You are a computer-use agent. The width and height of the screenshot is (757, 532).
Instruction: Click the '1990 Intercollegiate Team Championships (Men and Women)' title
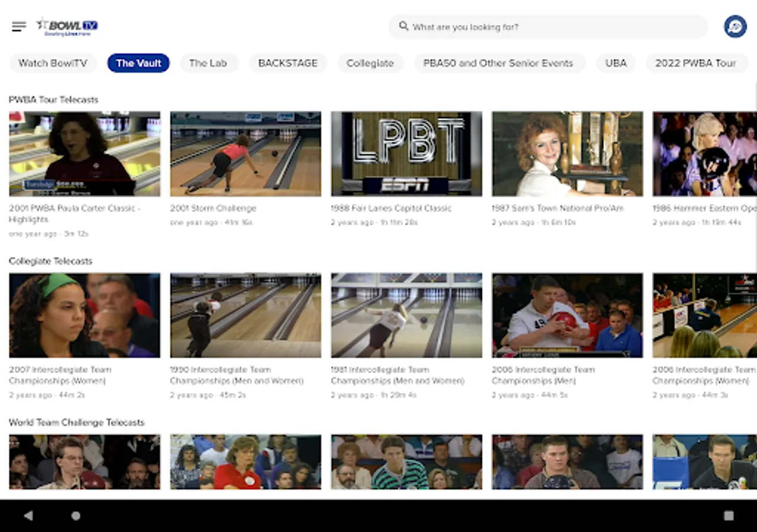point(237,375)
